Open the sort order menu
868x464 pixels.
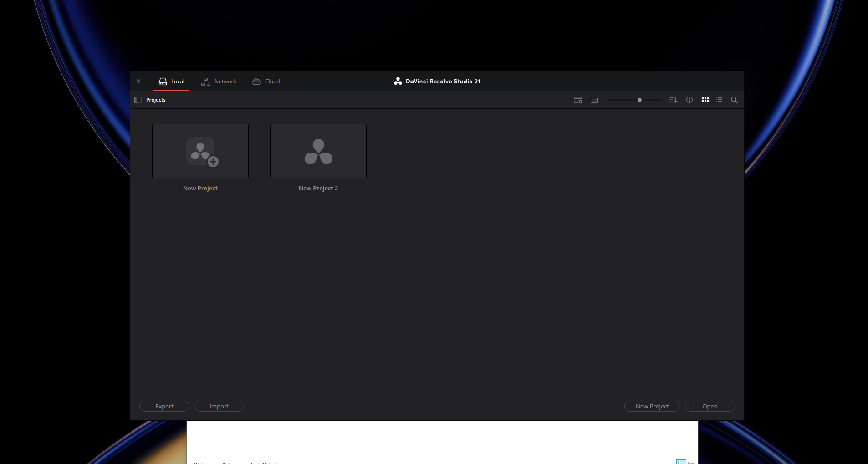click(x=674, y=100)
